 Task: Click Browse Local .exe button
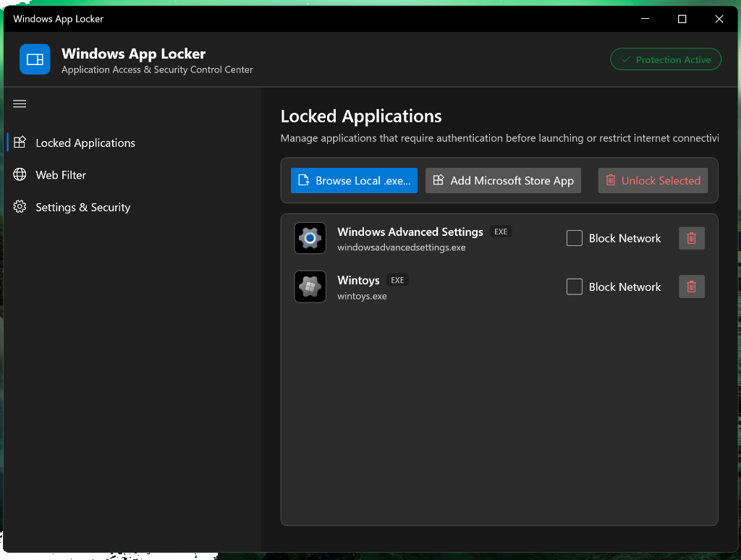[354, 181]
